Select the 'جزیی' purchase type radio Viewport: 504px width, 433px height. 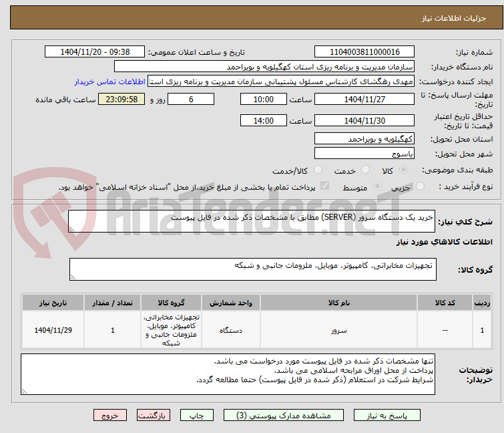pyautogui.click(x=420, y=186)
